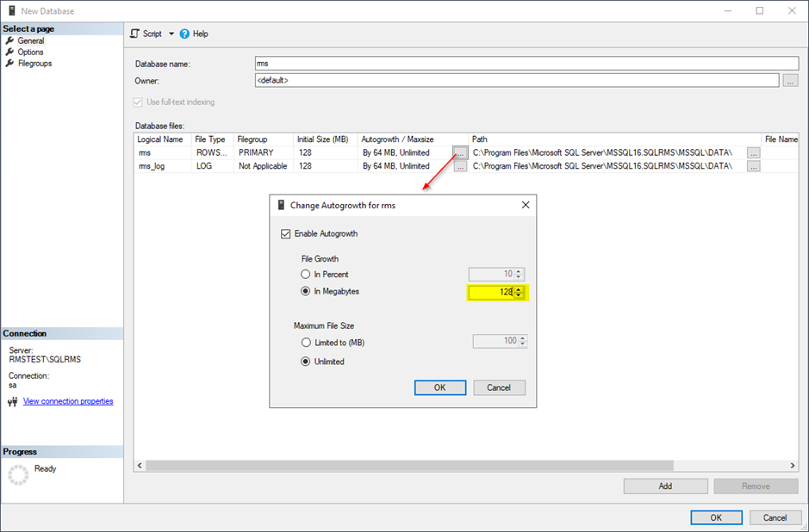This screenshot has height=532, width=809.
Task: Click the blue Help question icon
Action: 184,34
